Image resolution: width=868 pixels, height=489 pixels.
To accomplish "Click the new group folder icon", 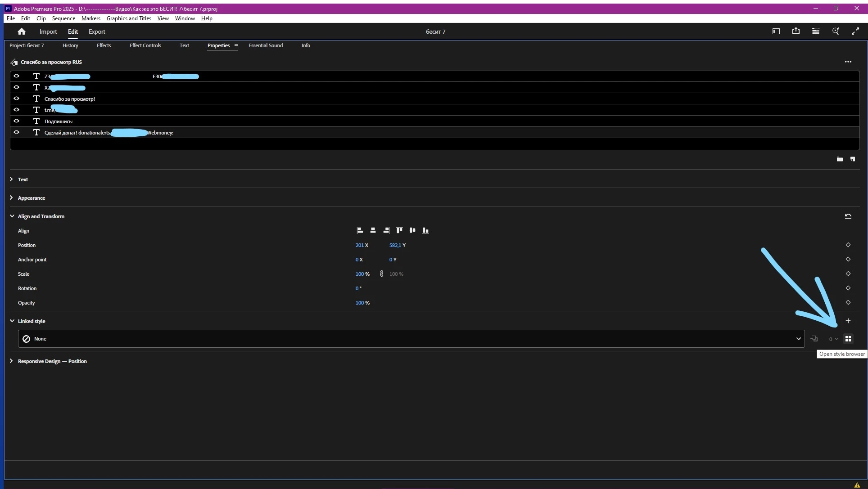I will coord(840,159).
